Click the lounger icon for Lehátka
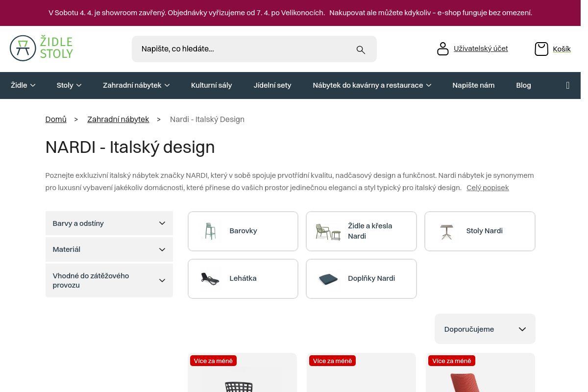Viewport: 588px width, 392px height. [210, 279]
